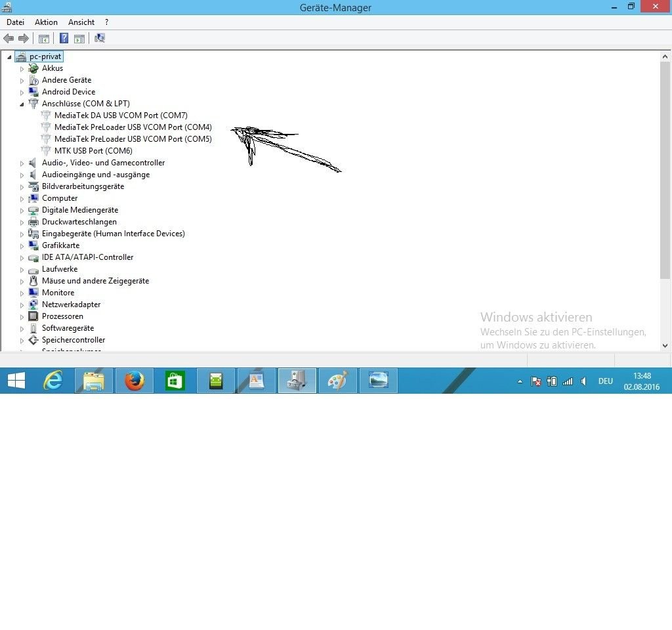Click the show/hide console tree icon
This screenshot has width=672, height=630.
(x=44, y=39)
